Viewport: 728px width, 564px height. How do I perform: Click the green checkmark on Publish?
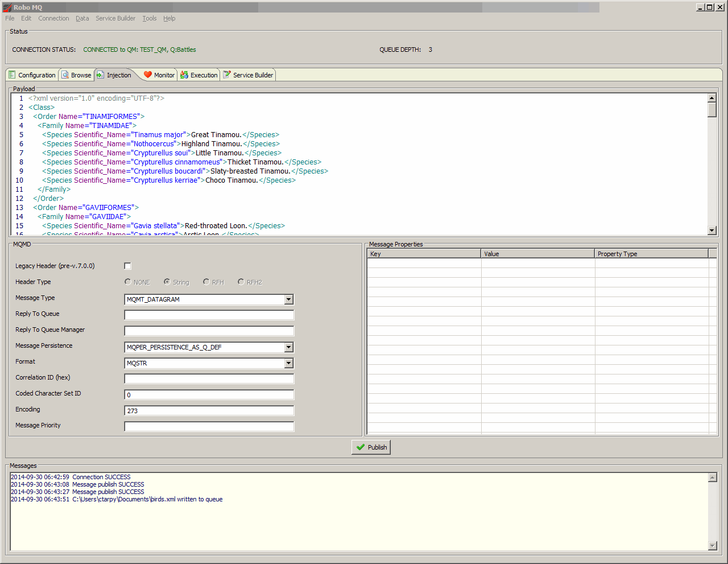click(361, 447)
